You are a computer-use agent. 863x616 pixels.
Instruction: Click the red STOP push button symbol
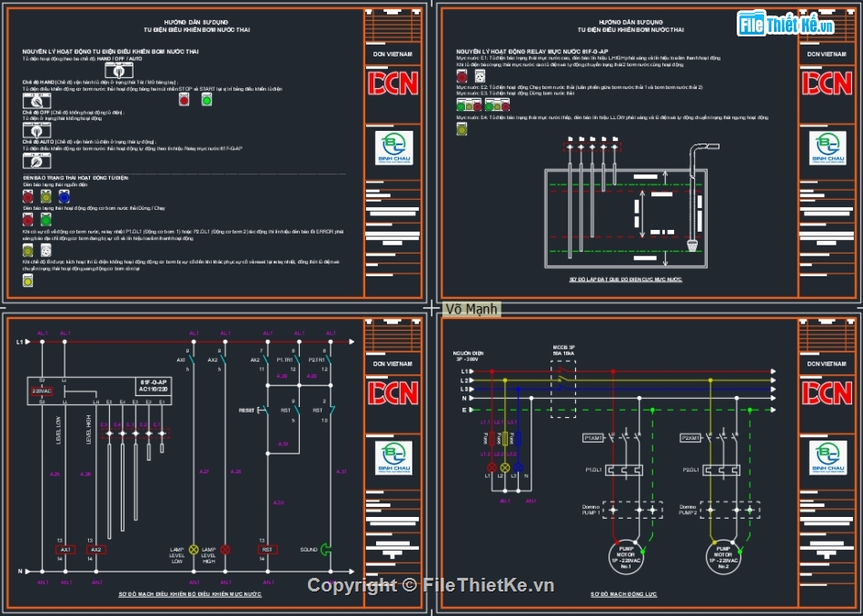pos(184,100)
